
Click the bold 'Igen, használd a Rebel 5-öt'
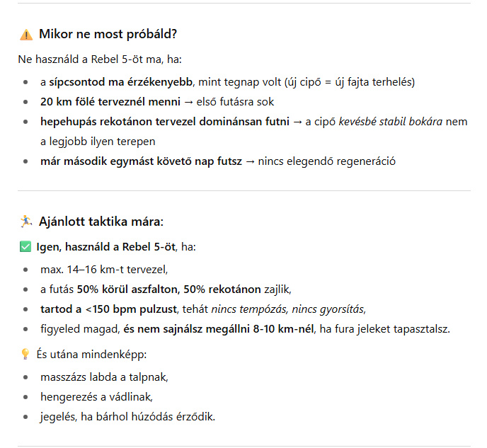[106, 247]
